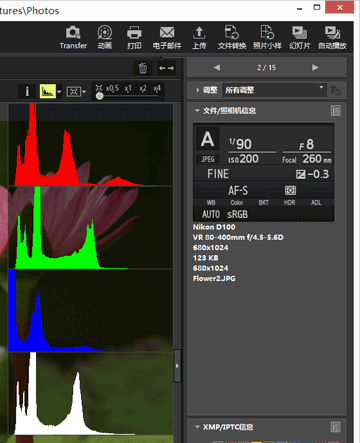Delete image with the trash can icon
Screen dimensions: 360x443
143,68
